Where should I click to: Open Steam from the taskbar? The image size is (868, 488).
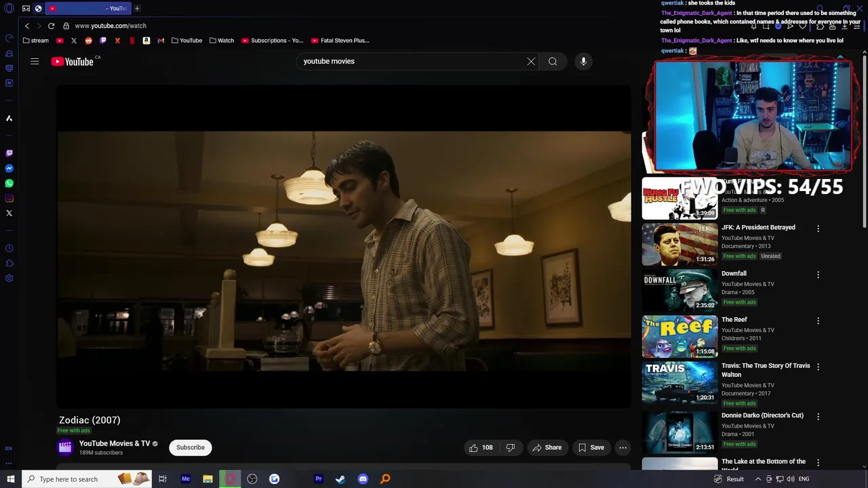(x=340, y=479)
